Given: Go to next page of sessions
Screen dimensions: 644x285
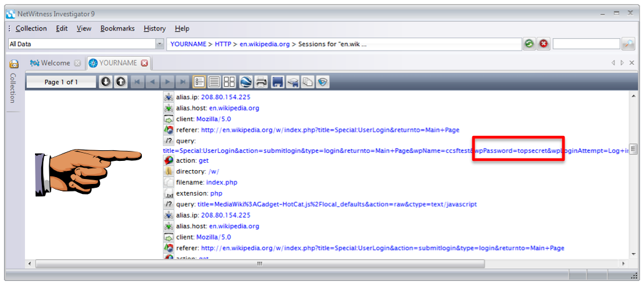Looking at the screenshot, I should click(x=166, y=82).
